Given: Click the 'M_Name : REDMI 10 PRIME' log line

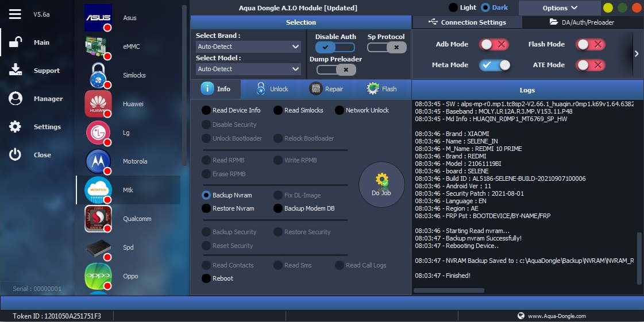Looking at the screenshot, I should (468, 149).
